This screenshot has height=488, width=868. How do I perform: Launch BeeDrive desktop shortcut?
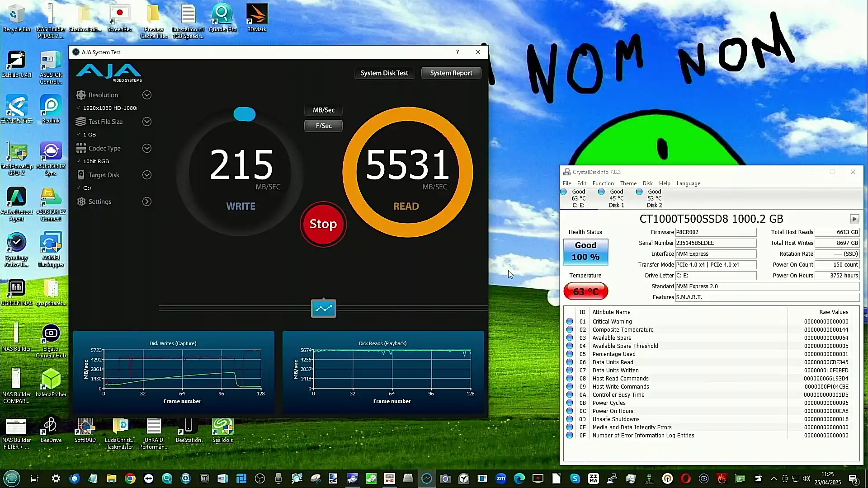pyautogui.click(x=51, y=428)
